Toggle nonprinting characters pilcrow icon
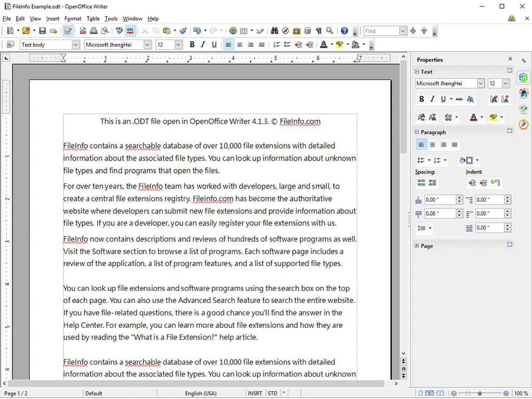This screenshot has height=399, width=532. coord(318,31)
